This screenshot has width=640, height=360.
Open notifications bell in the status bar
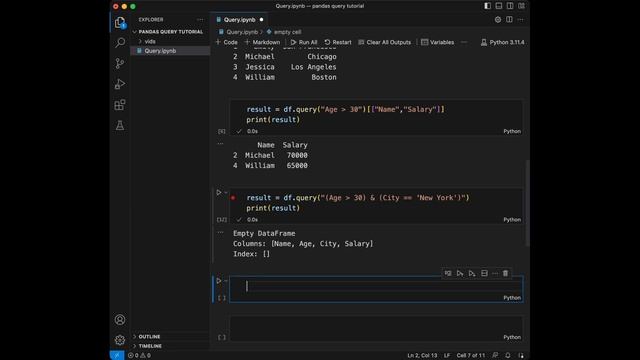(508, 356)
